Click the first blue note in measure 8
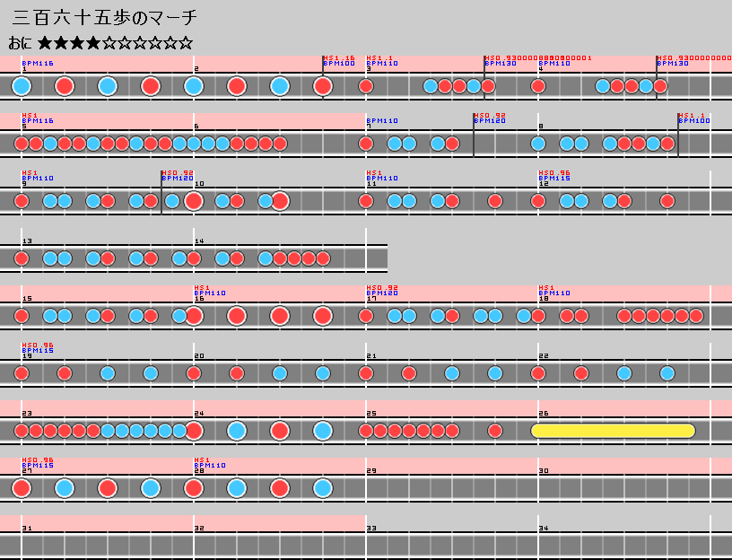This screenshot has width=732, height=560. [538, 144]
